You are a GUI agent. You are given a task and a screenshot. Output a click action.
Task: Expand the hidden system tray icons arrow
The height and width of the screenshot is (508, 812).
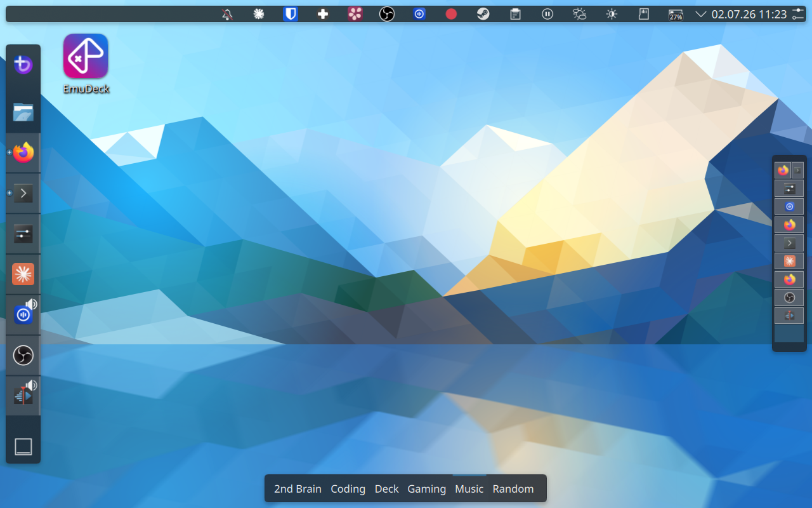(x=701, y=14)
